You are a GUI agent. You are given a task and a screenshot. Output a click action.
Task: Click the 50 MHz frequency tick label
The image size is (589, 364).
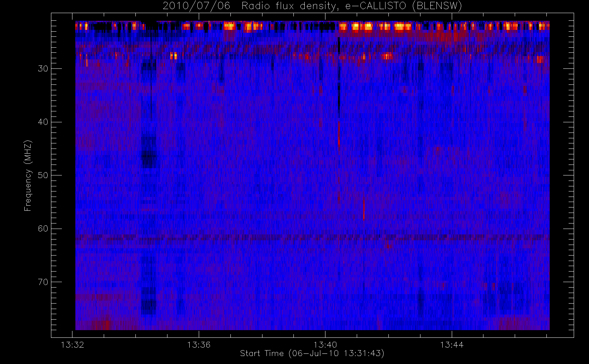pyautogui.click(x=43, y=175)
